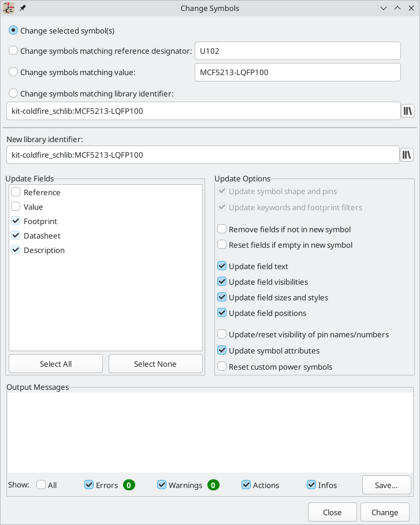420x525 pixels.
Task: Click the reference designator field U102
Action: click(x=298, y=51)
